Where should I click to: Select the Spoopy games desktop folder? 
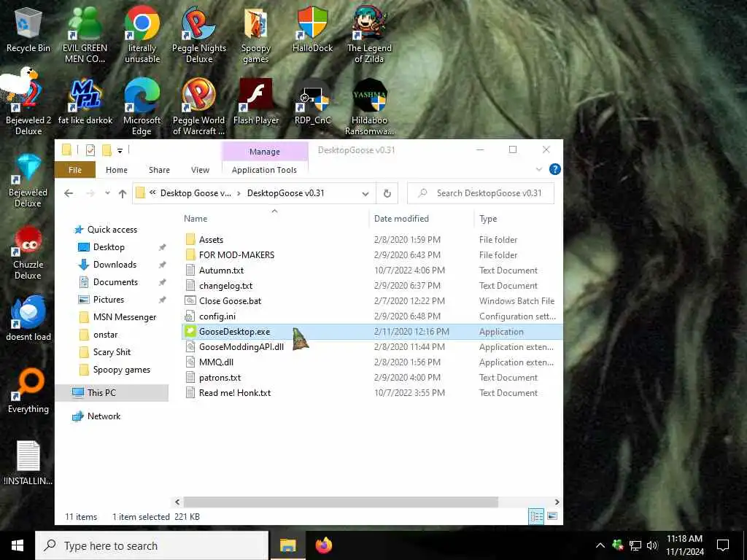tap(256, 34)
